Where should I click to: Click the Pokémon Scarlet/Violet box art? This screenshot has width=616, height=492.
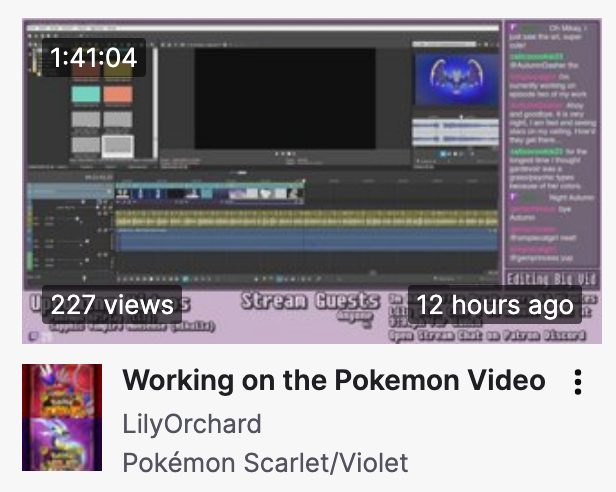coord(62,417)
